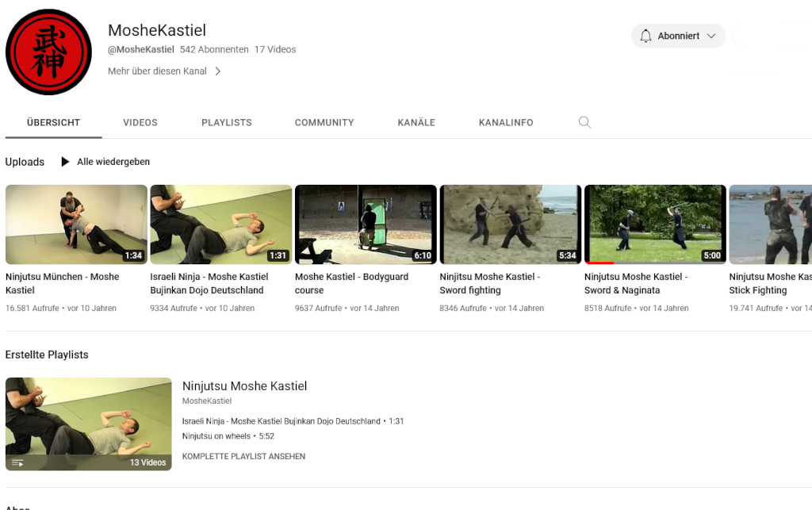Click the '542 Abonnenten' subscriber count
The height and width of the screenshot is (510, 812).
(x=214, y=49)
